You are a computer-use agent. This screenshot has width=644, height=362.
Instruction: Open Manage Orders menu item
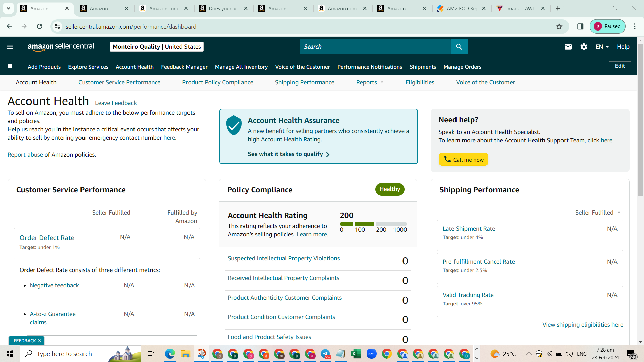coord(463,67)
